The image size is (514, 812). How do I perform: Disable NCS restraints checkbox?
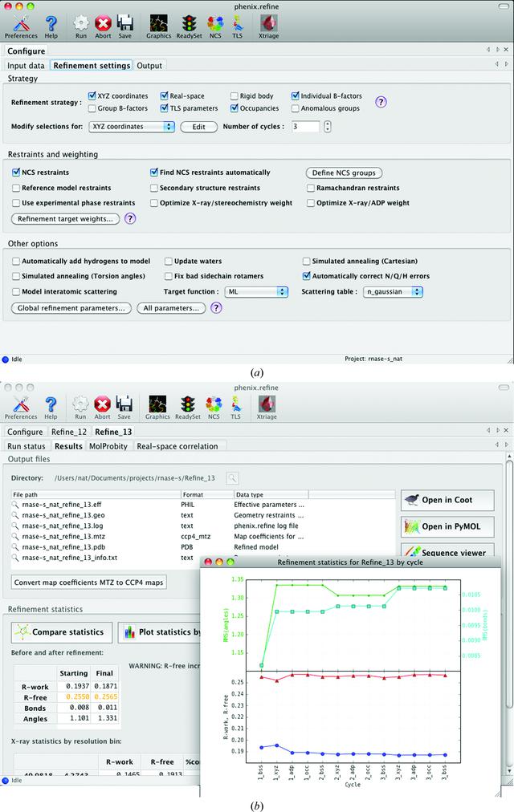(x=16, y=173)
